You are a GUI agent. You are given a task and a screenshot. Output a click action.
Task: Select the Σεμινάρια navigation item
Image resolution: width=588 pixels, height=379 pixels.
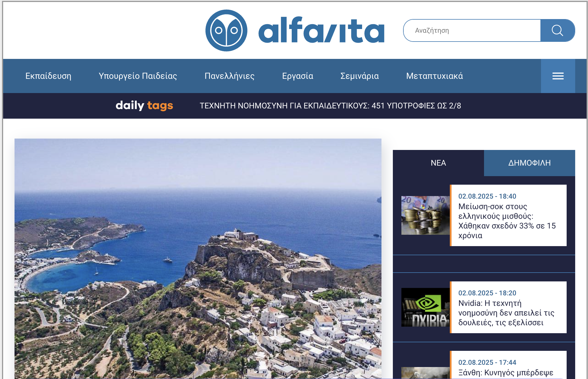(x=360, y=76)
